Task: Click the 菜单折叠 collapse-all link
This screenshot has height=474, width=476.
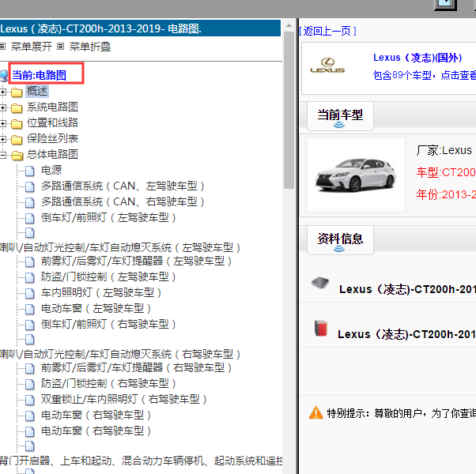Action: (x=90, y=47)
